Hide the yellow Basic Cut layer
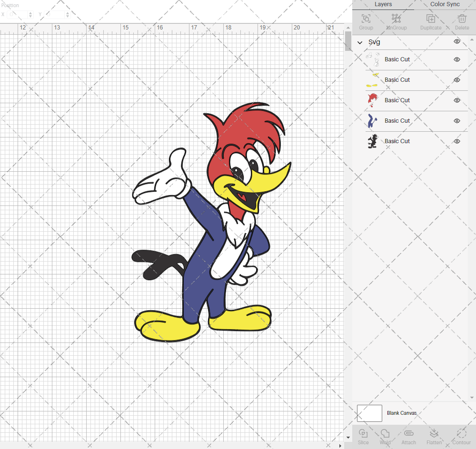This screenshot has width=476, height=449. pyautogui.click(x=457, y=80)
